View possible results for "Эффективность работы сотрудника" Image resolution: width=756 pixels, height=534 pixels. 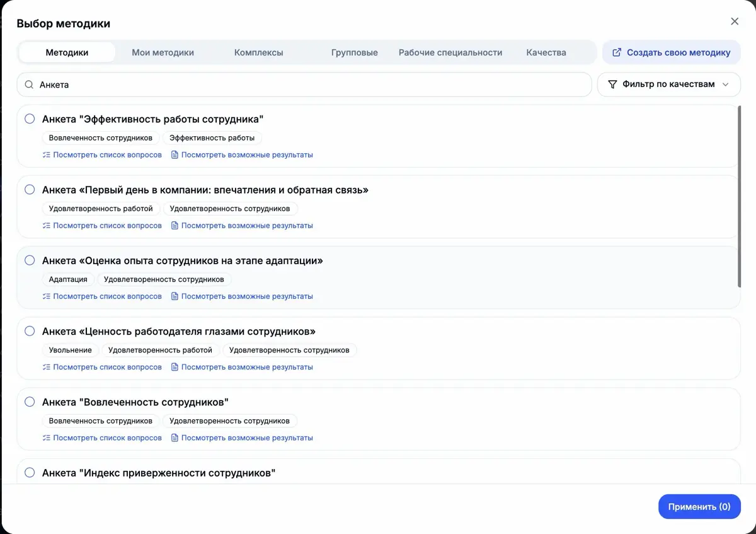point(242,154)
